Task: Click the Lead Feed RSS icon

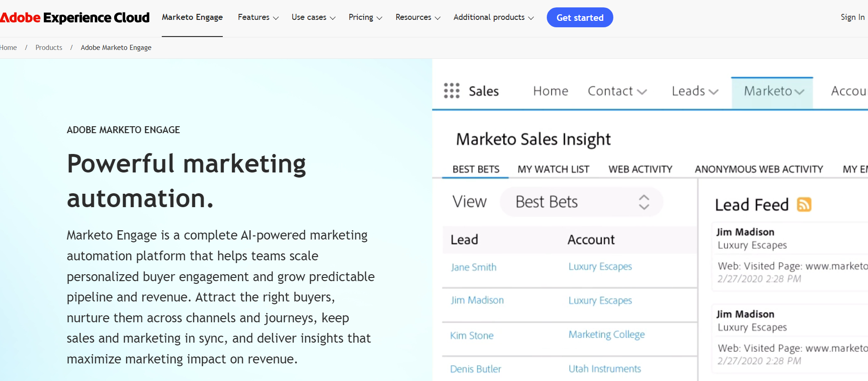Action: (804, 204)
